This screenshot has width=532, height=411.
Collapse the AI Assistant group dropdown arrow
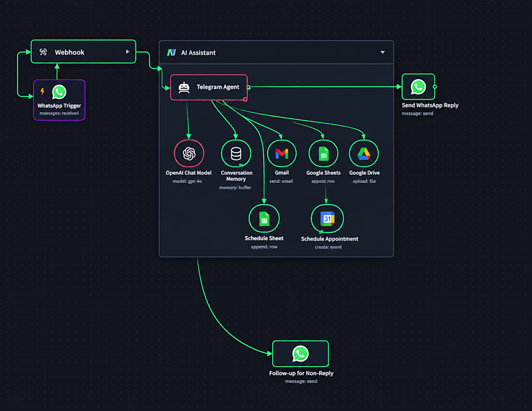pos(383,52)
